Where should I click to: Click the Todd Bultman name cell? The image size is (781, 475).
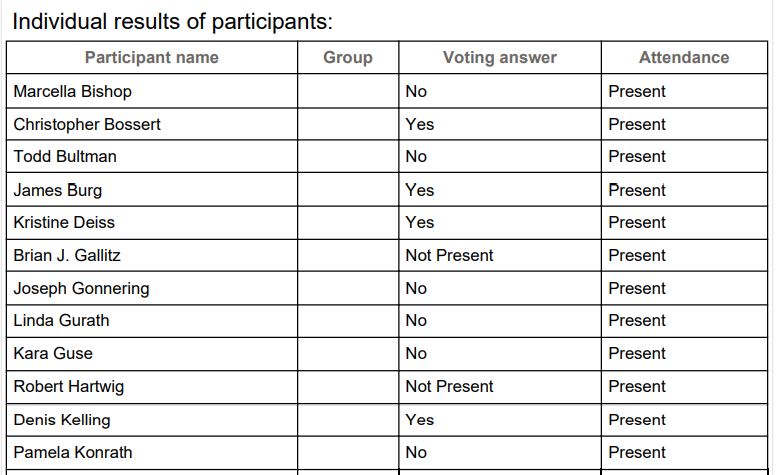click(151, 156)
